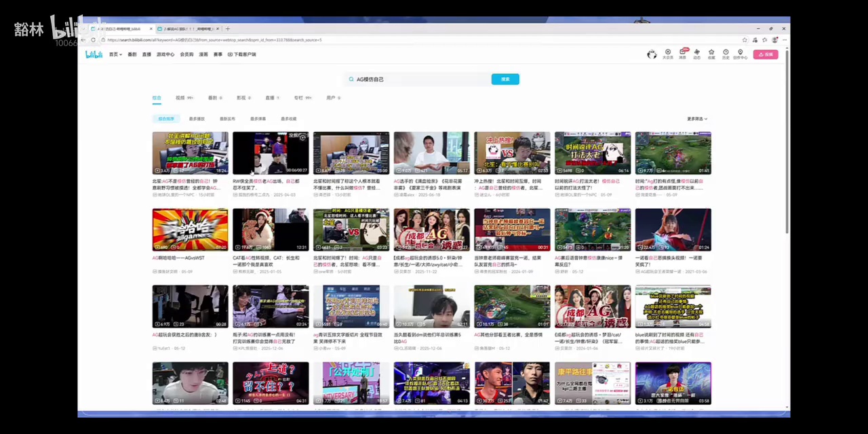Choose 最新发布 sort option

pyautogui.click(x=227, y=119)
